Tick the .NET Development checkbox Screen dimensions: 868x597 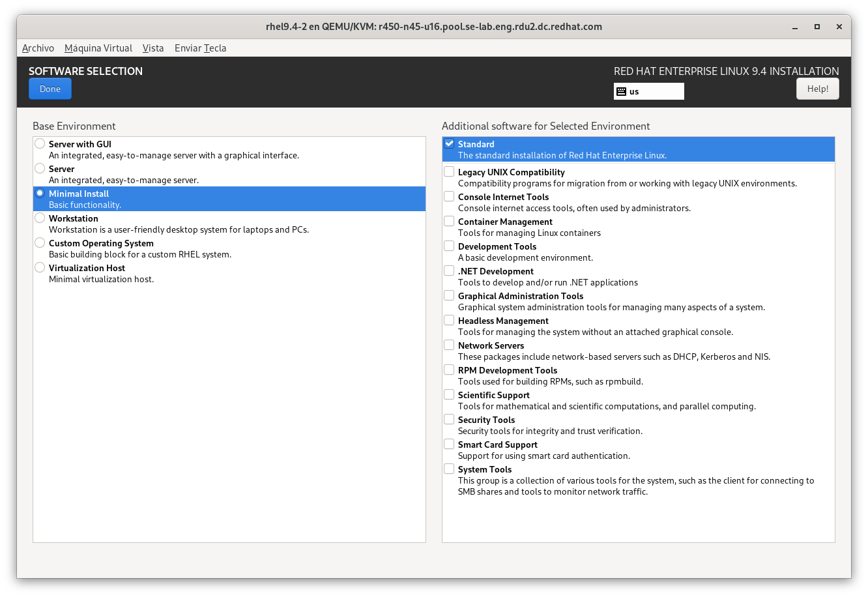[449, 270]
